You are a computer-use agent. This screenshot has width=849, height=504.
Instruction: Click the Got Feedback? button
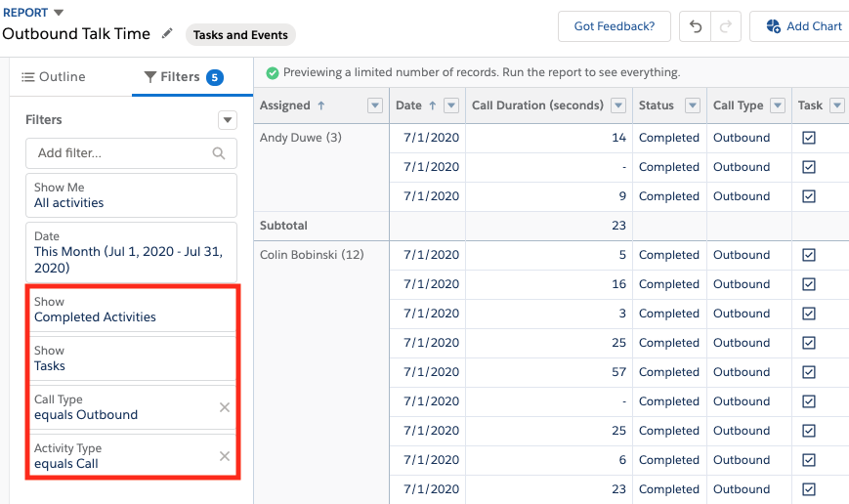point(614,26)
